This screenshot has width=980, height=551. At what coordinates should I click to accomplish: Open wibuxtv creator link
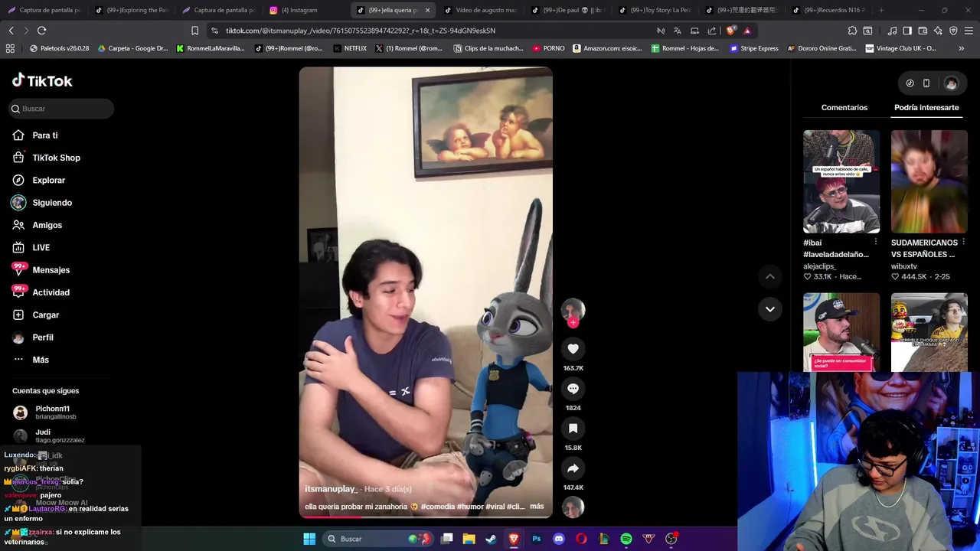click(x=904, y=266)
